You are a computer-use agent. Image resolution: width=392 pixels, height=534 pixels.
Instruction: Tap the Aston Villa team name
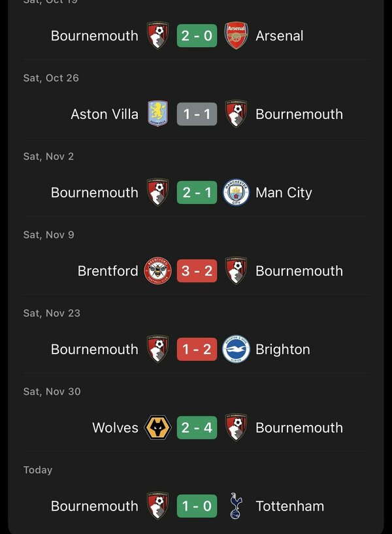coord(105,114)
